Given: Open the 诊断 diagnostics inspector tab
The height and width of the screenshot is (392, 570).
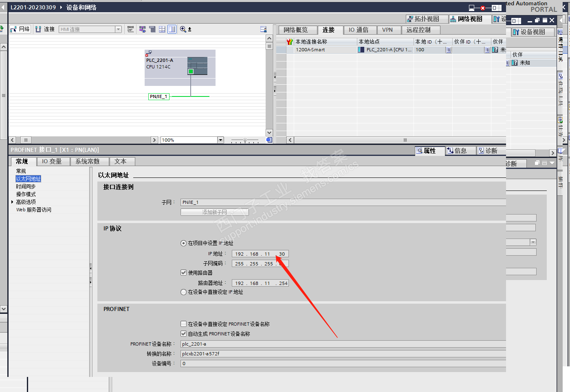Looking at the screenshot, I should click(x=491, y=151).
